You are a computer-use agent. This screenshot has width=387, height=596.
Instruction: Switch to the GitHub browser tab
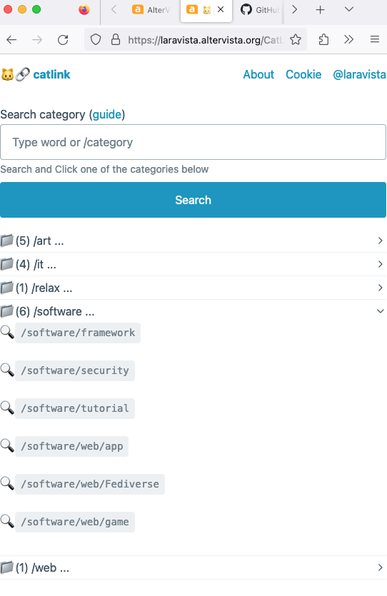click(x=260, y=10)
